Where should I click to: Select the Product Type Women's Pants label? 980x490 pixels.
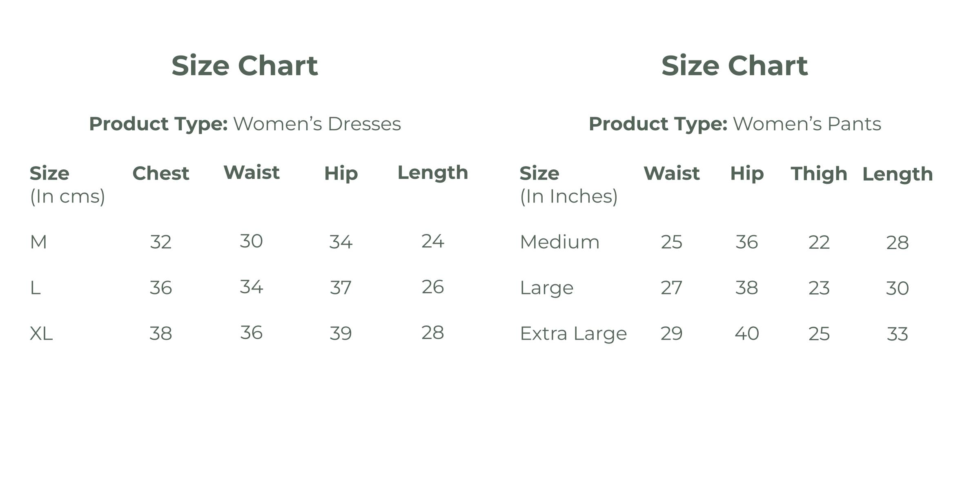click(735, 124)
